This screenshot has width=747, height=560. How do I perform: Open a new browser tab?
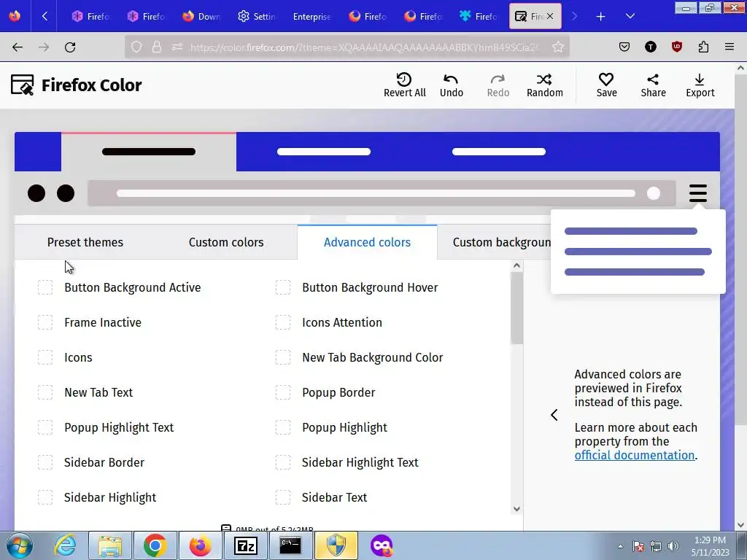click(601, 17)
